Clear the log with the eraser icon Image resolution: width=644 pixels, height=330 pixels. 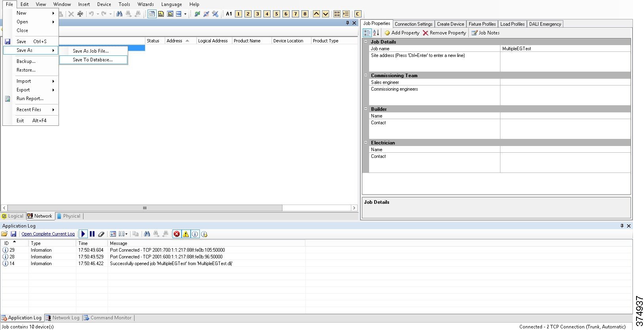click(101, 234)
